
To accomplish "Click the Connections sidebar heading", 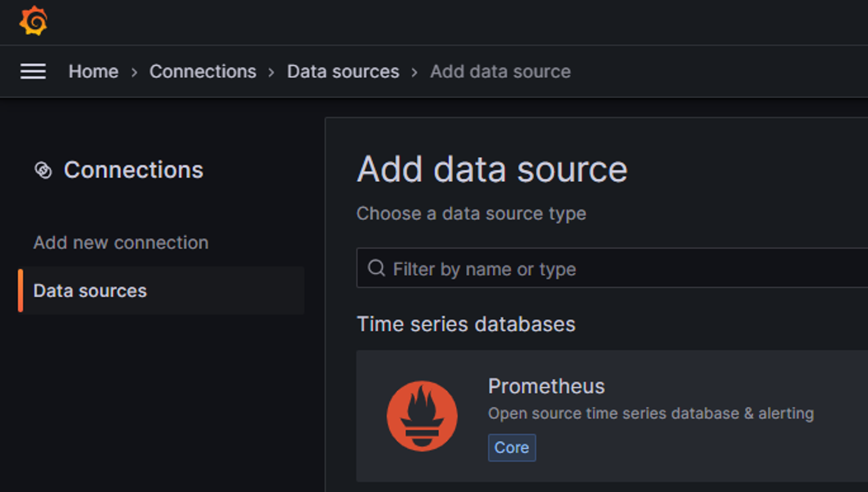I will tap(133, 170).
